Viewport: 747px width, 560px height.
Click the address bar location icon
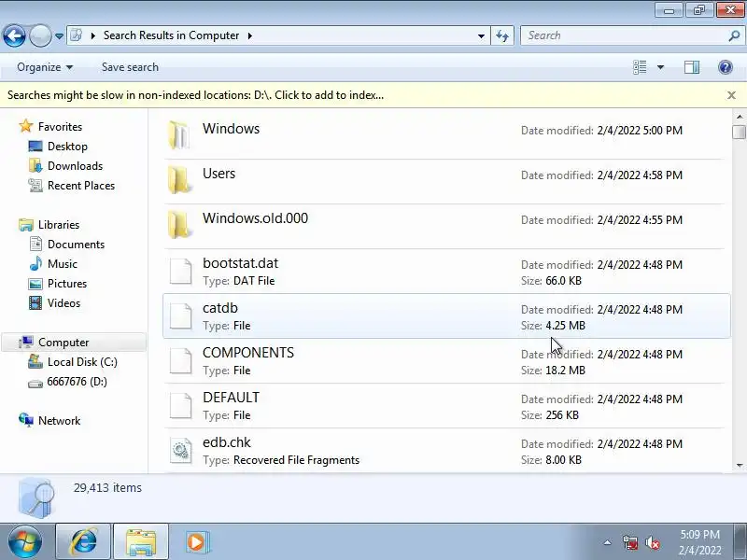pos(77,35)
